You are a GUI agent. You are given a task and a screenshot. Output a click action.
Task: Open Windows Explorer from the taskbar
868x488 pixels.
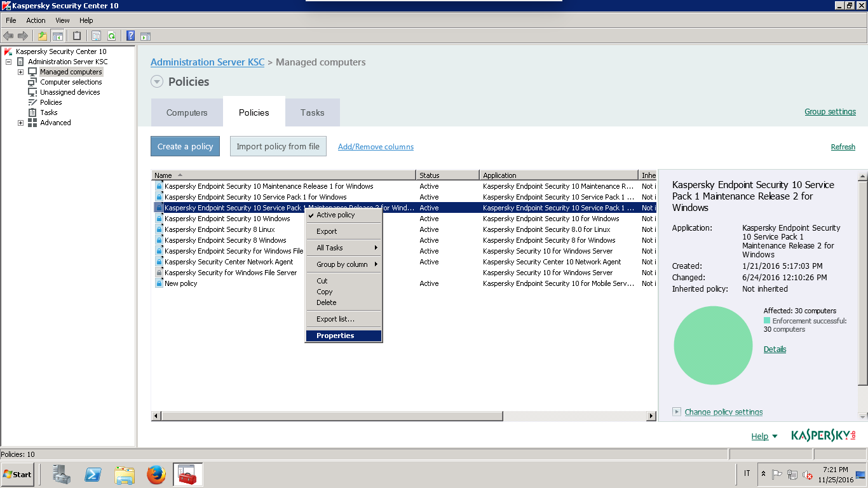click(x=125, y=474)
